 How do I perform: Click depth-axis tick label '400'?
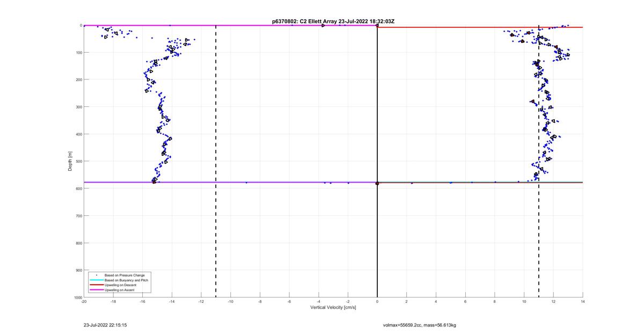pyautogui.click(x=78, y=134)
